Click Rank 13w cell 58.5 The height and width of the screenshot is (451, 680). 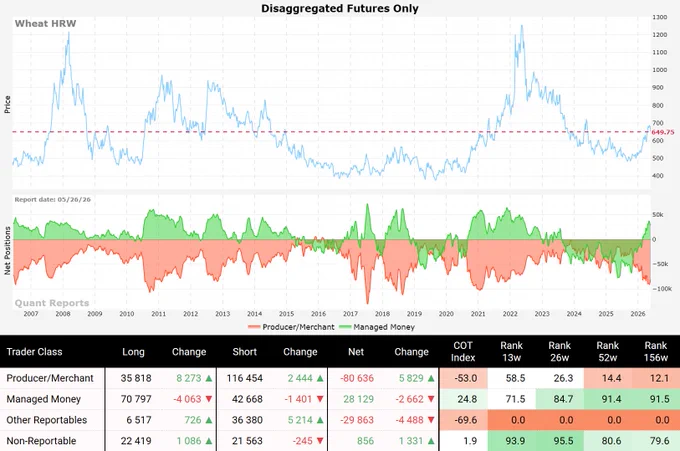click(x=512, y=378)
